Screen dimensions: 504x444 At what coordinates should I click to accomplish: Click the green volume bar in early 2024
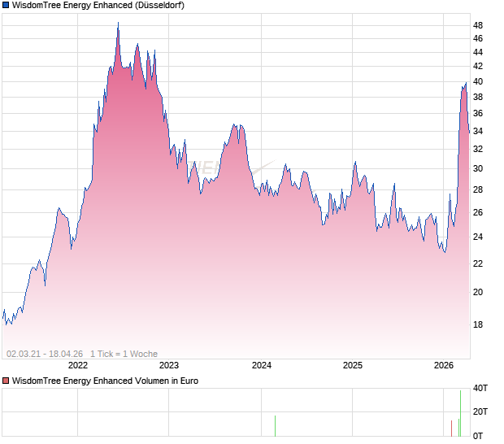click(275, 426)
